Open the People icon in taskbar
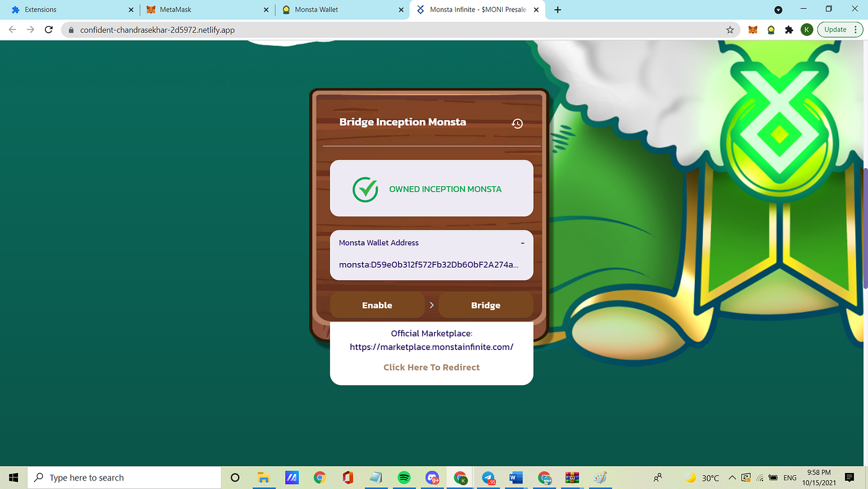This screenshot has width=868, height=489. 658,478
